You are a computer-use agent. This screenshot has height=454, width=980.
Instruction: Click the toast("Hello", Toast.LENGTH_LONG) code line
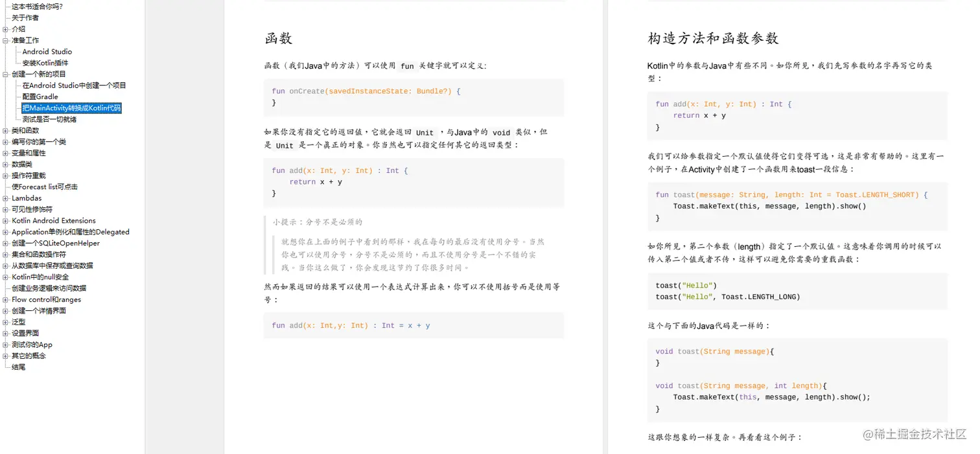click(x=728, y=297)
